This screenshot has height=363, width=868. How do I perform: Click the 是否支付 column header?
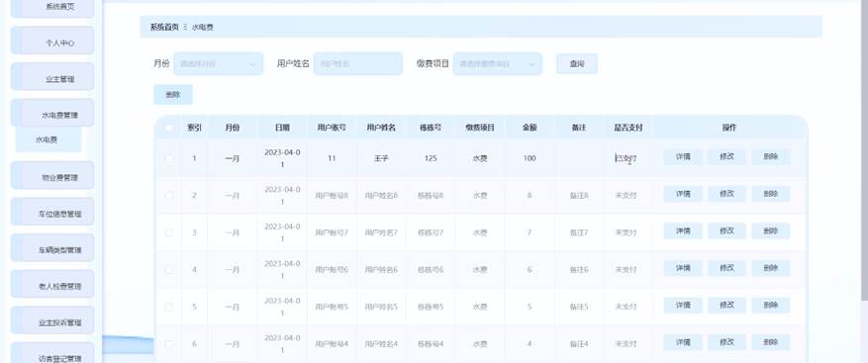pyautogui.click(x=627, y=128)
